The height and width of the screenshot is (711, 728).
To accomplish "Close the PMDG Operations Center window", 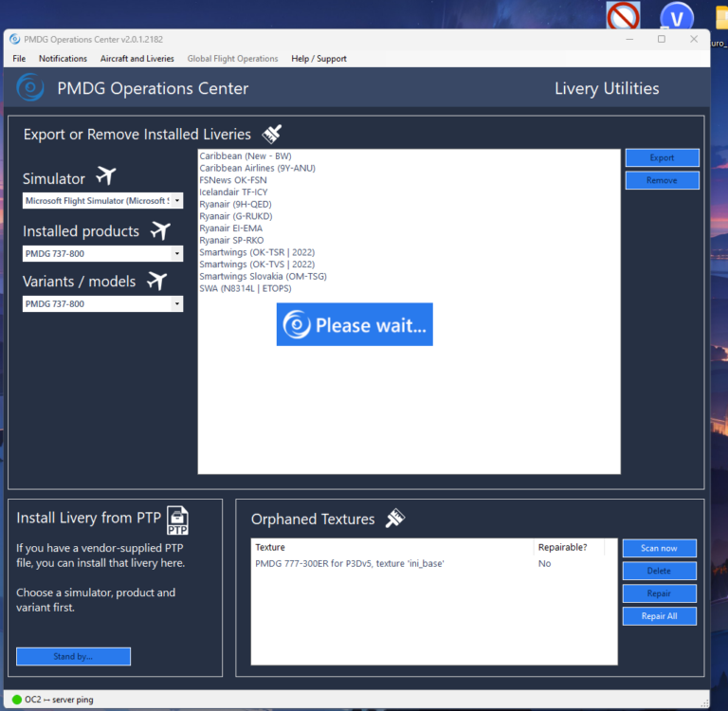I will coord(694,40).
